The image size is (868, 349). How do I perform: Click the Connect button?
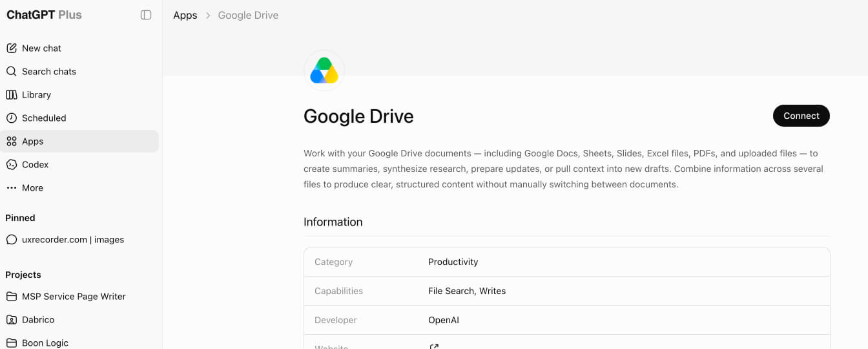[x=801, y=116]
